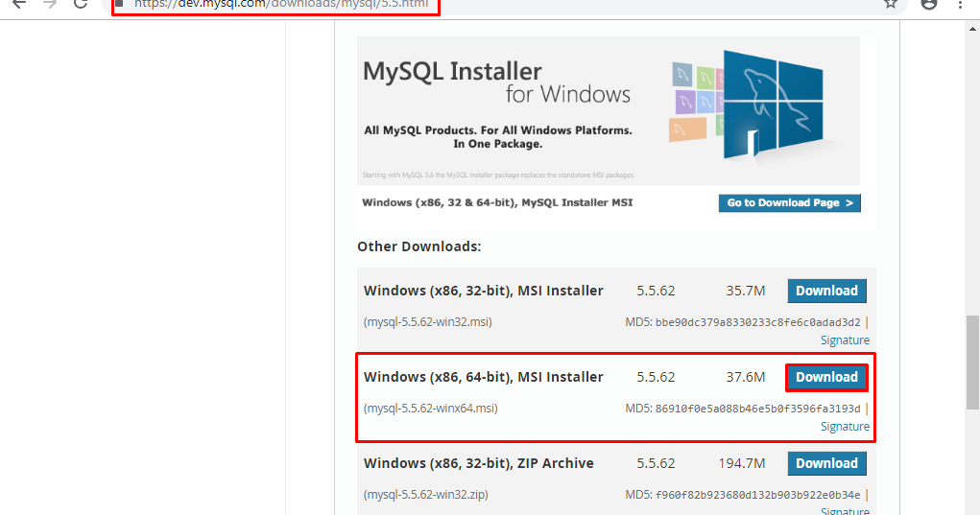
Task: Click the MD5 hash starting bbe90dc379a8
Action: 757,323
